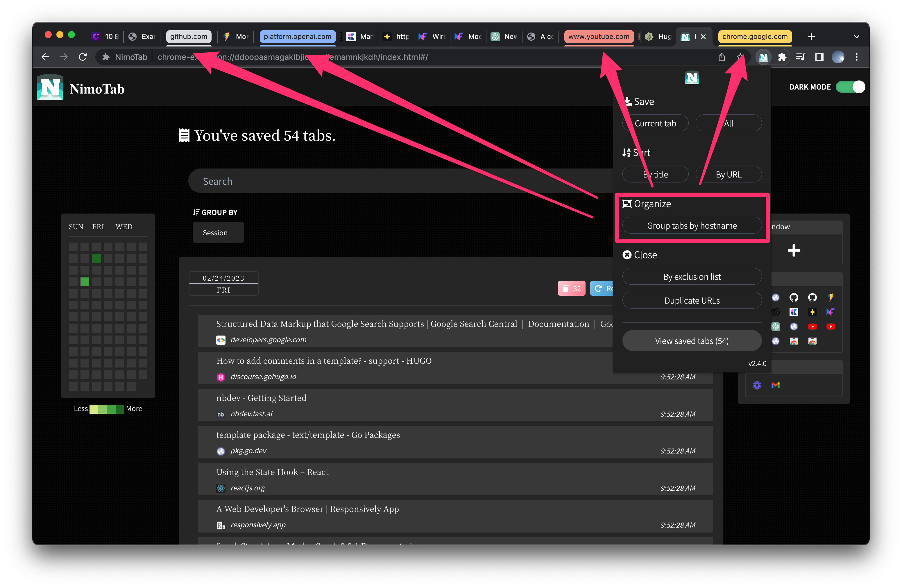The height and width of the screenshot is (588, 902).
Task: Expand the github.com tab group
Action: pyautogui.click(x=189, y=37)
